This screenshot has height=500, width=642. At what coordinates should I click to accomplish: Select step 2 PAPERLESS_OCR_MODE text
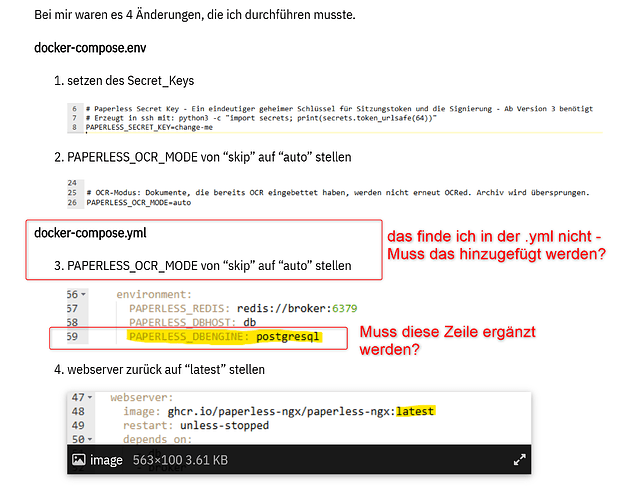tap(209, 157)
